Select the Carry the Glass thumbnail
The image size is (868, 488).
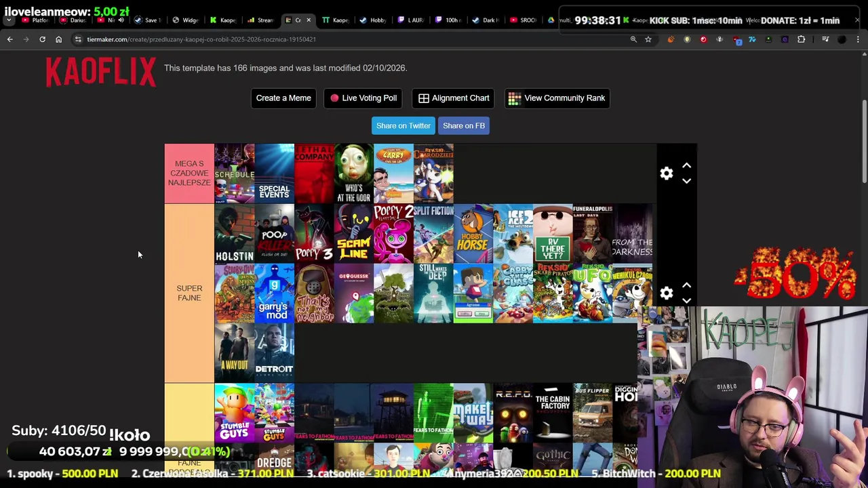[x=513, y=293]
